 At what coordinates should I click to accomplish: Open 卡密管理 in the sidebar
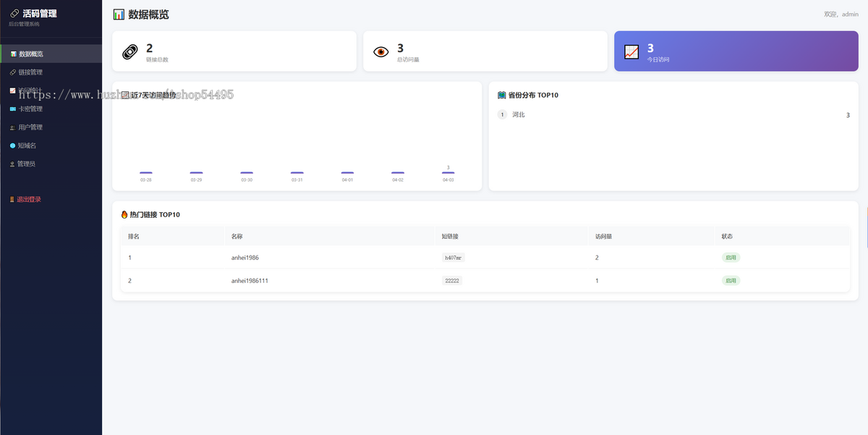click(x=51, y=109)
